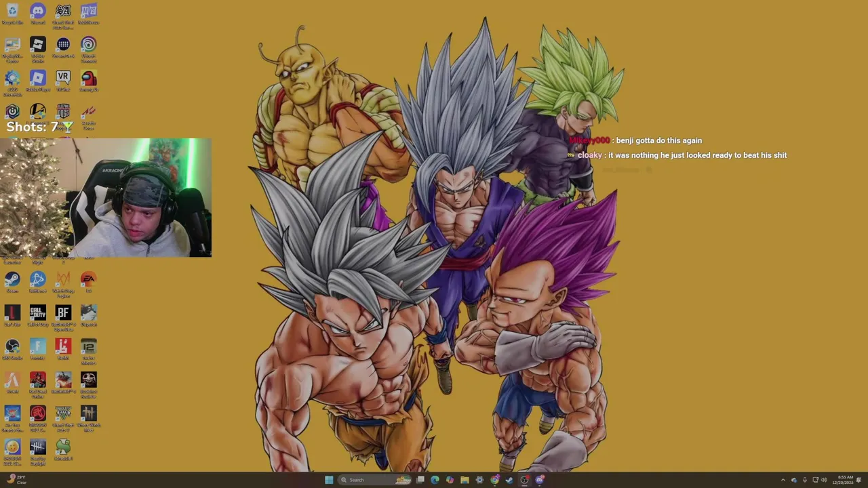
Task: Open Steam from the taskbar
Action: (509, 480)
